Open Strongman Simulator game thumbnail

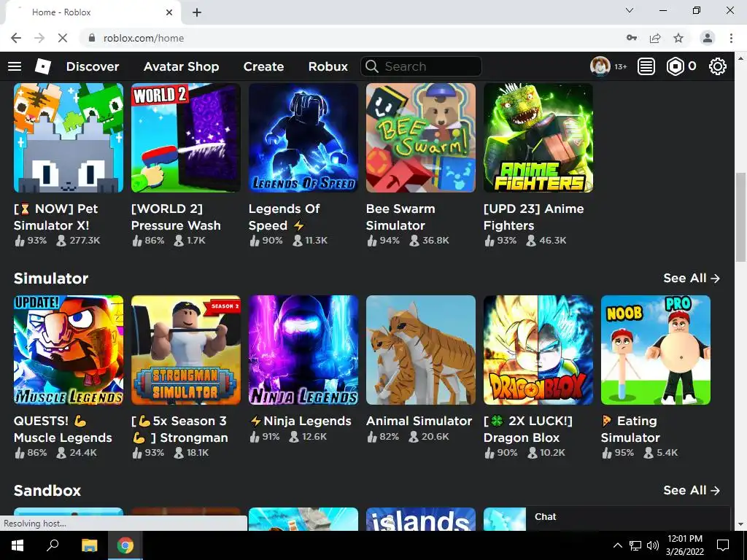186,350
